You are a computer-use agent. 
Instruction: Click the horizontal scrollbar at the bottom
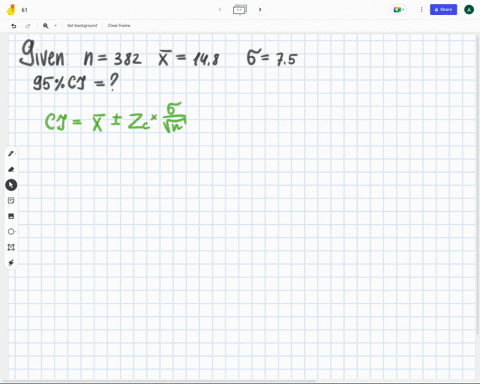158,381
